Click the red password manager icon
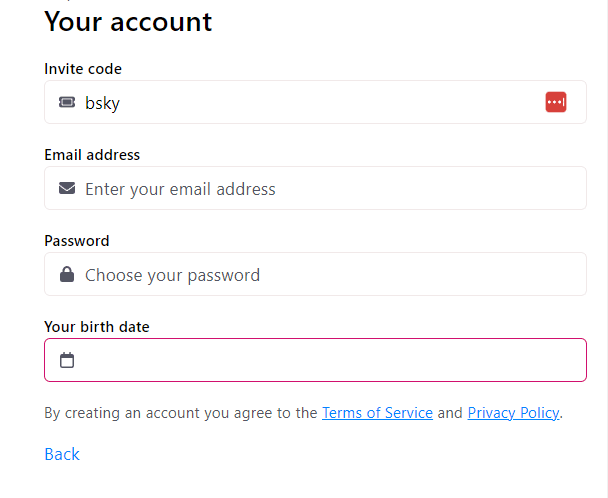 [556, 102]
